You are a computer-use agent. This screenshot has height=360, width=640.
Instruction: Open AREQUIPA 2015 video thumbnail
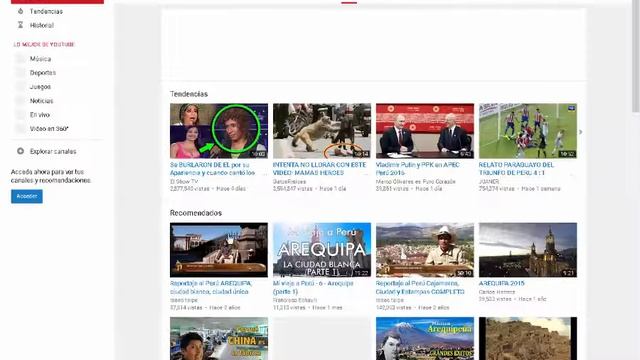(528, 250)
